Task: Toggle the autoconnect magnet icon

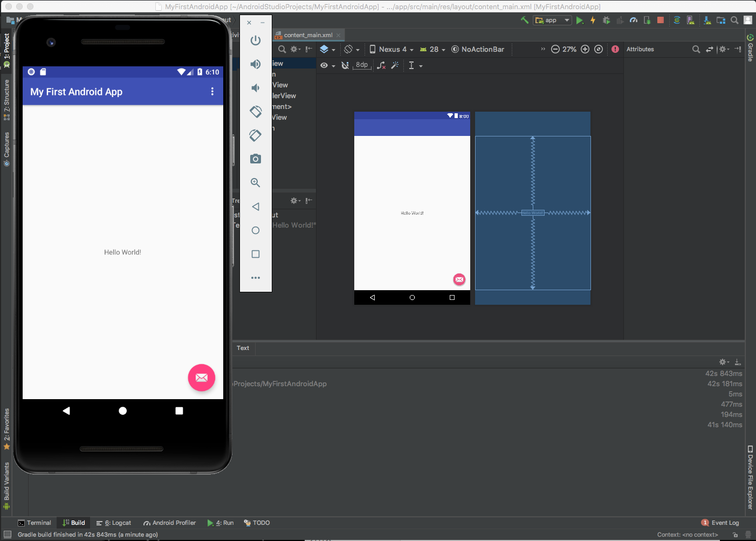Action: pos(345,65)
